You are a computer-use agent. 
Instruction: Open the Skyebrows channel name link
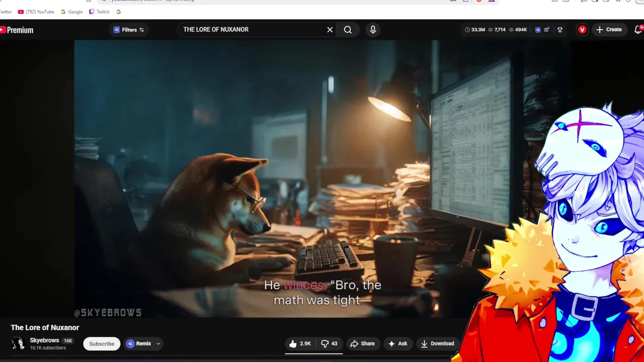(x=44, y=340)
